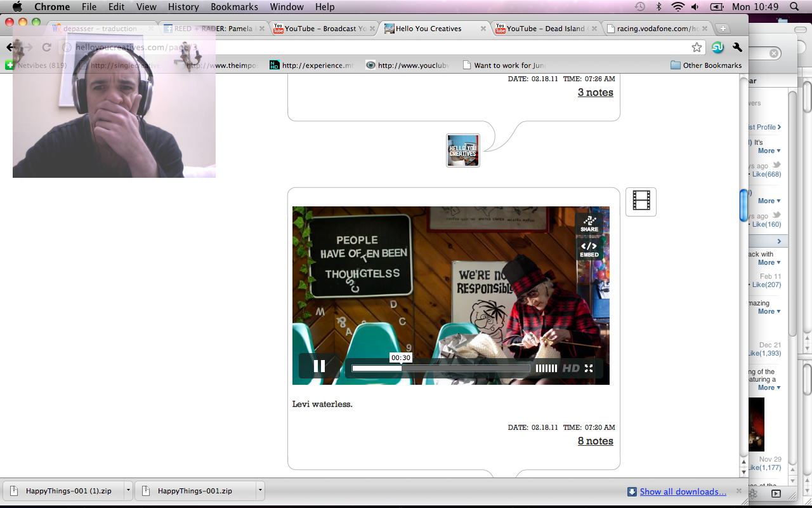
Task: Open the Embed code option
Action: point(589,248)
